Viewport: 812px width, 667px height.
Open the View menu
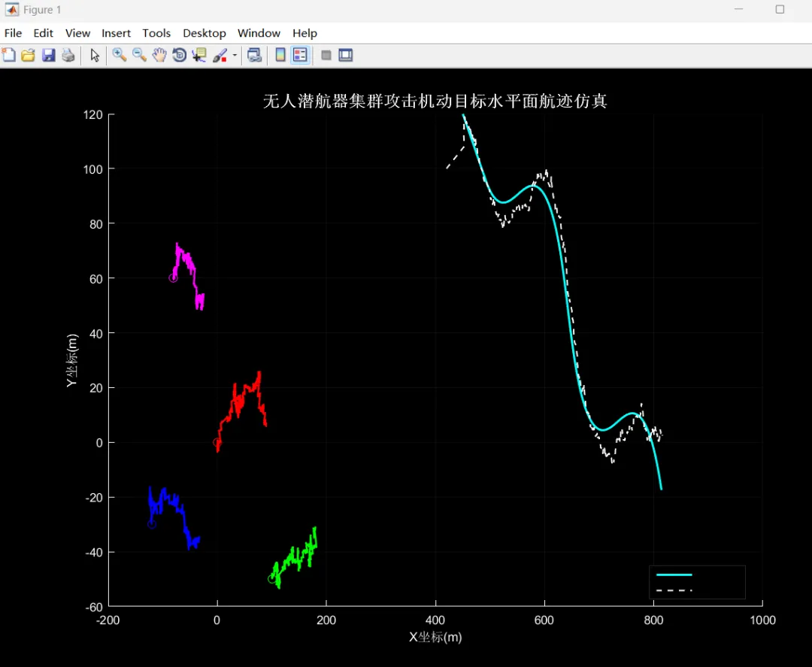point(77,33)
